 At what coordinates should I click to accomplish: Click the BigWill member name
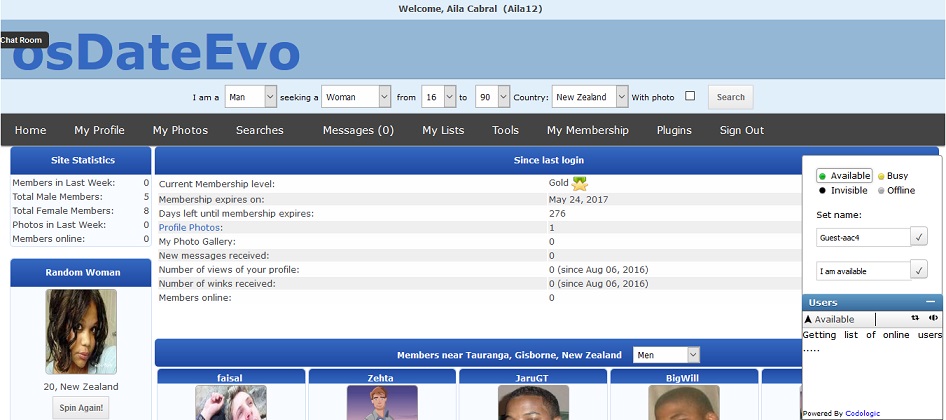(x=683, y=378)
